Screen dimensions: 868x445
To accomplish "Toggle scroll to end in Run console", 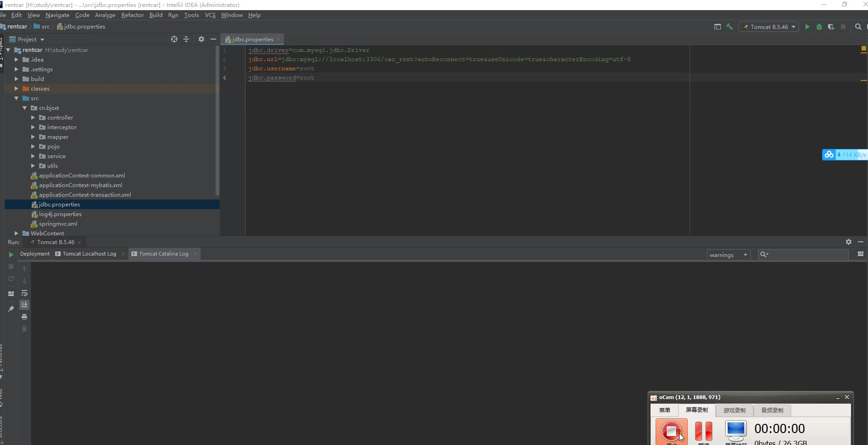I will pyautogui.click(x=24, y=305).
